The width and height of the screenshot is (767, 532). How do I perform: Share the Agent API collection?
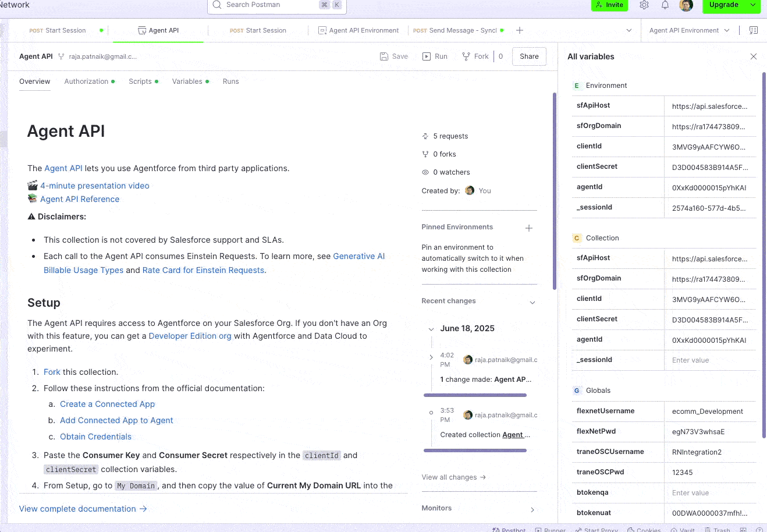529,56
